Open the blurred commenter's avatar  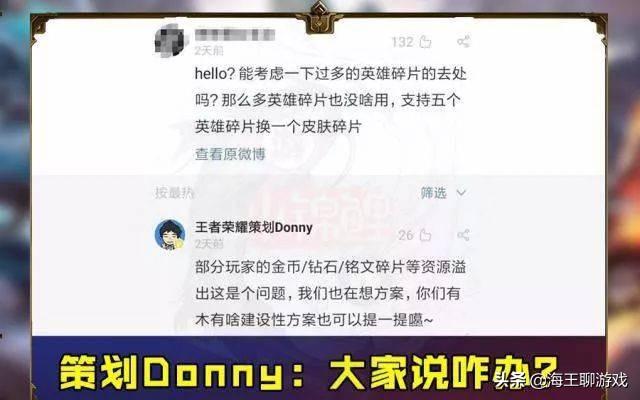(170, 40)
